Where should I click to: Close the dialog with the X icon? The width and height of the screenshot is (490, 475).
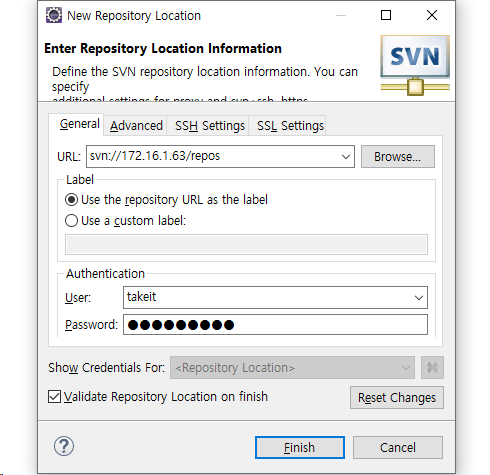pyautogui.click(x=432, y=15)
